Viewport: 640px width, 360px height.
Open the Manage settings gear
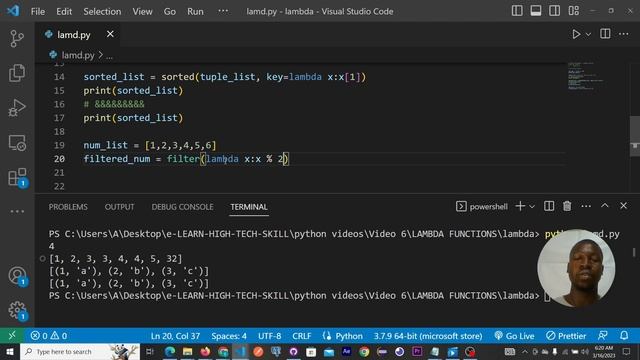coord(17,310)
